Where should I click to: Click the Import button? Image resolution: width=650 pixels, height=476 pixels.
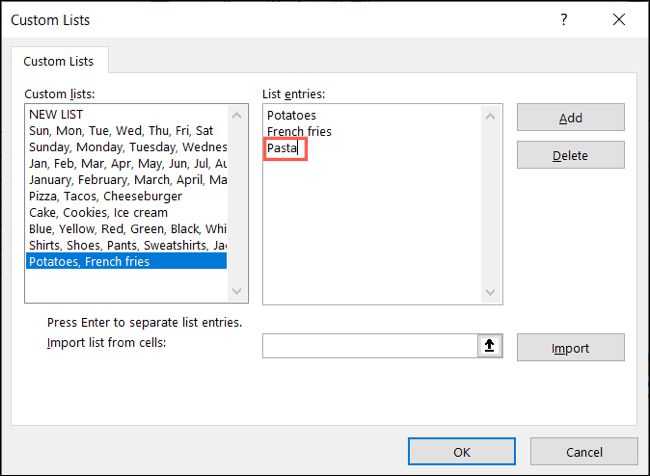[570, 348]
